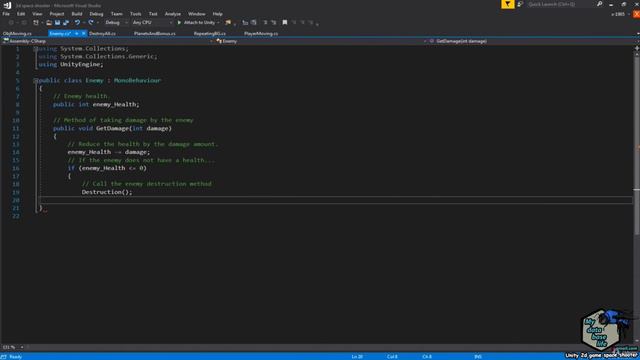Pin the Enemy.cs tab
Viewport: 640px width, 360px height.
pyautogui.click(x=76, y=33)
